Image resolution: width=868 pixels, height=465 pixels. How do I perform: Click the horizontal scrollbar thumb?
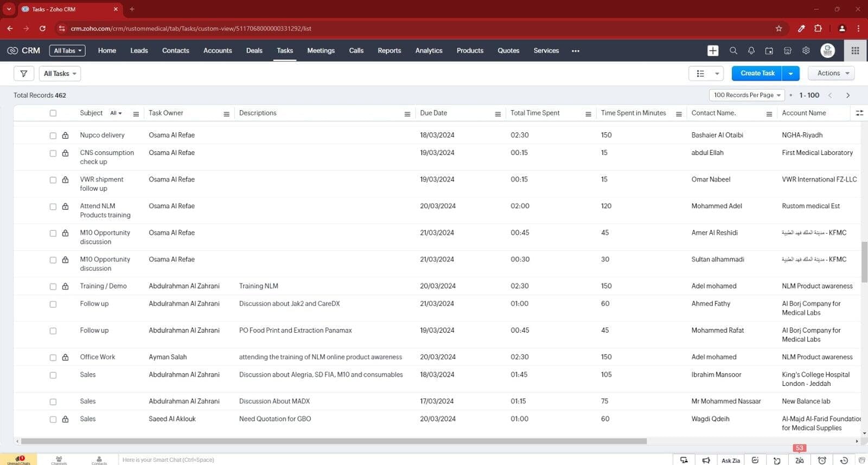click(x=334, y=441)
